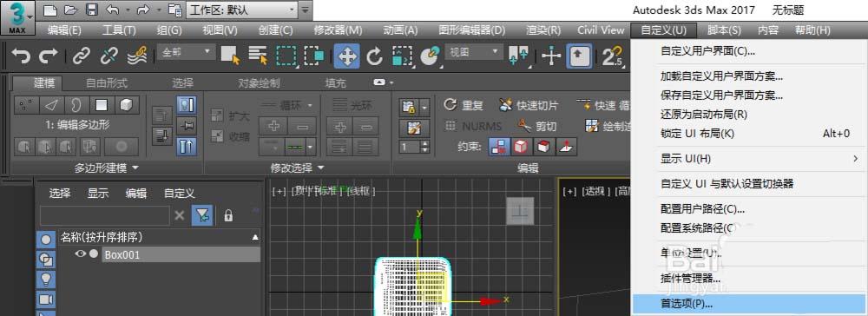Click the 收缩 selection button
Screen dimensions: 868x316
pyautogui.click(x=231, y=136)
